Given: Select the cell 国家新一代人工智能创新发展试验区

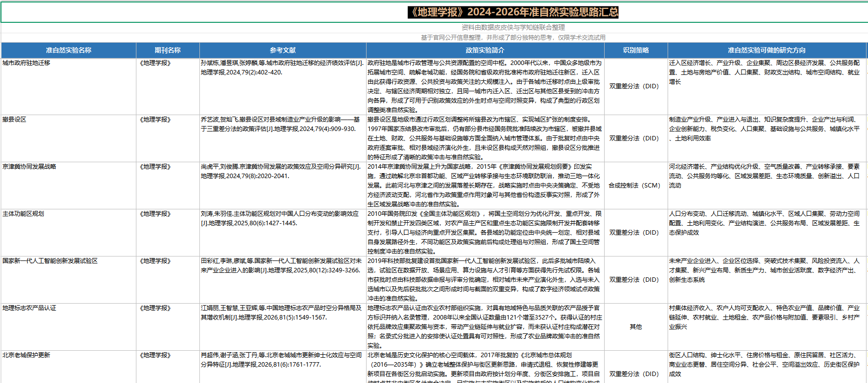Looking at the screenshot, I should (x=68, y=280).
